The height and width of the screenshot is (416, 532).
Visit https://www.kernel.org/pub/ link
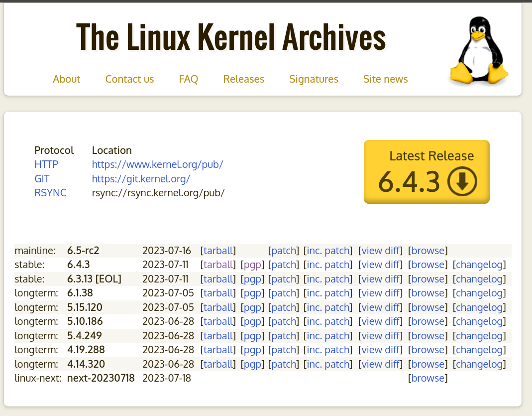click(x=157, y=164)
